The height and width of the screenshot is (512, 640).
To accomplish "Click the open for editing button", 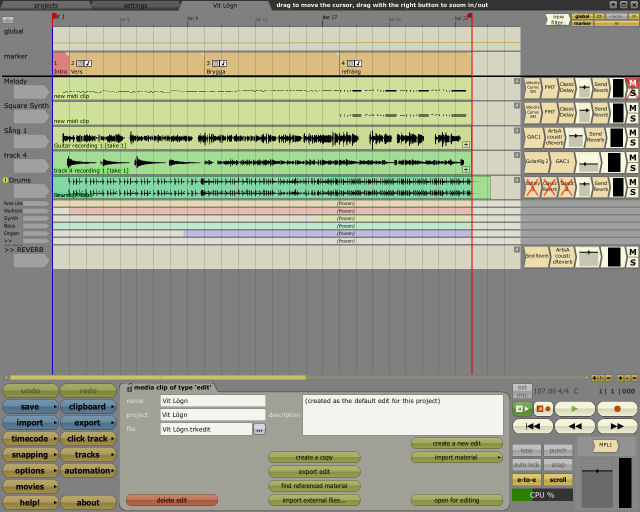I will coord(457,500).
